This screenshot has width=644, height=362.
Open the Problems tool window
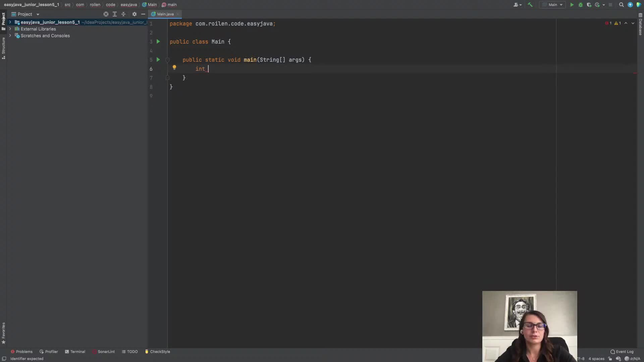coord(21,352)
